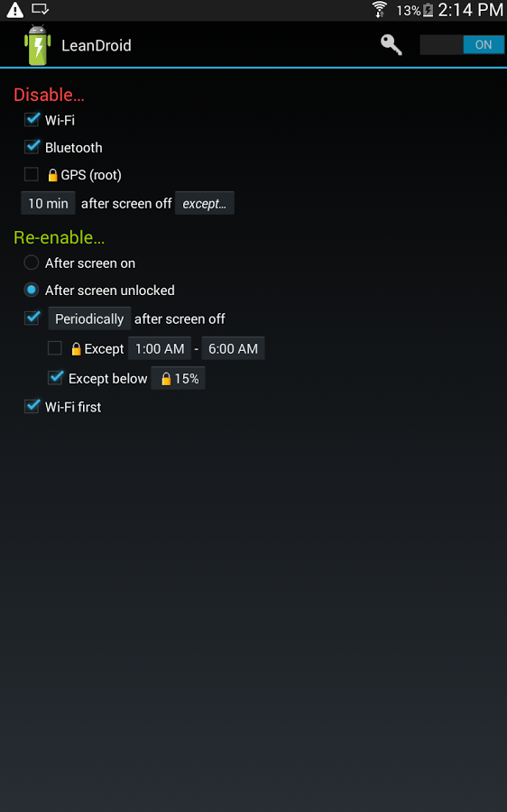
Task: Open the 10 min delay dropdown
Action: tap(48, 203)
